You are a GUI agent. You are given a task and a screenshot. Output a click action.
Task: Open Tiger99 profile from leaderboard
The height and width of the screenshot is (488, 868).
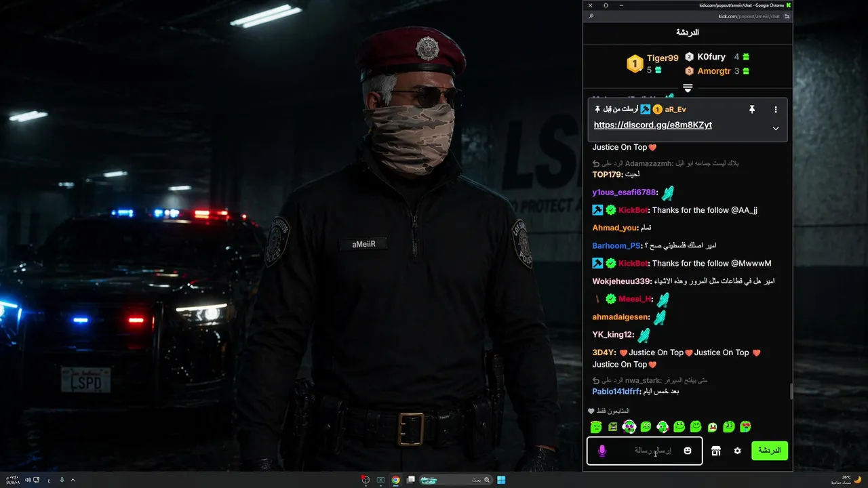(x=663, y=58)
